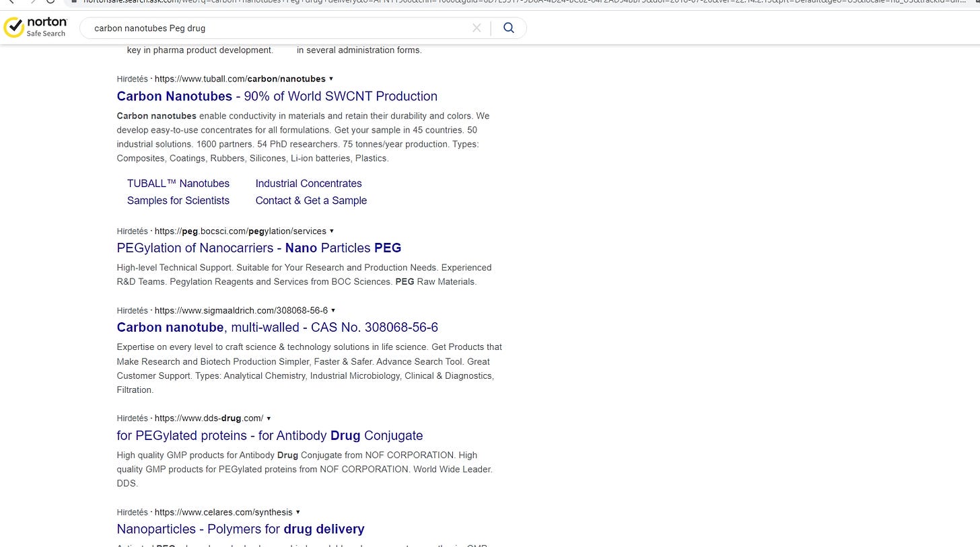Clear the search box with the X icon
The width and height of the screenshot is (980, 547).
(x=477, y=28)
